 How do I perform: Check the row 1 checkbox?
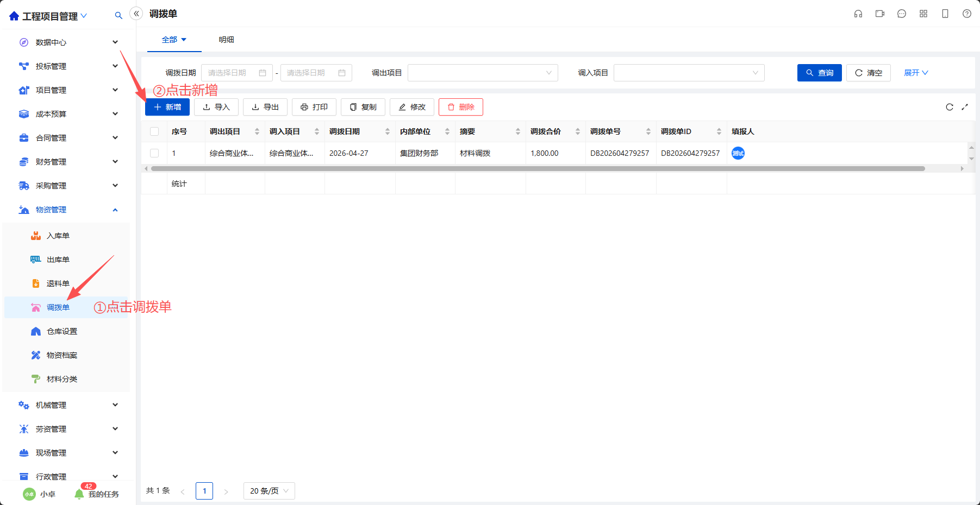click(x=154, y=153)
